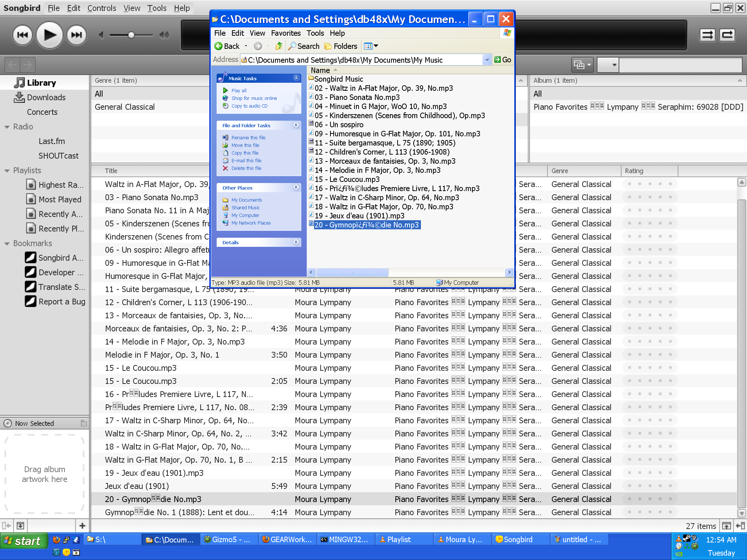The height and width of the screenshot is (560, 747).
Task: Click Shop for music online link
Action: (254, 98)
